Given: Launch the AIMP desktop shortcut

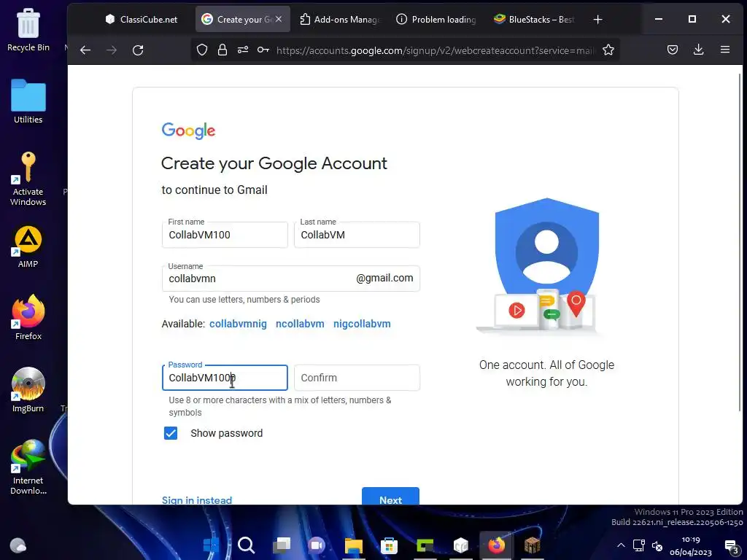Looking at the screenshot, I should (x=28, y=246).
